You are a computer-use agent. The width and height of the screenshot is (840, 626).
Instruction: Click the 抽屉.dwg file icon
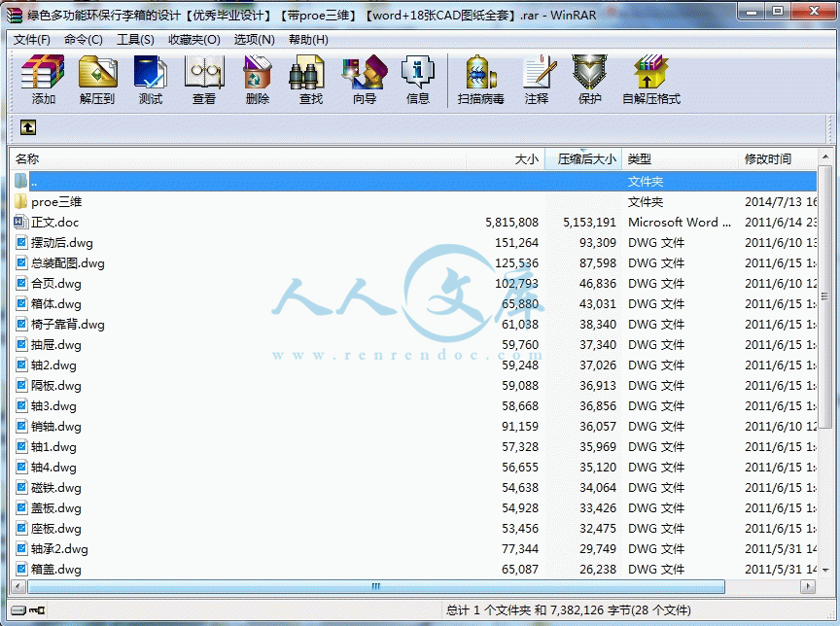tap(20, 344)
